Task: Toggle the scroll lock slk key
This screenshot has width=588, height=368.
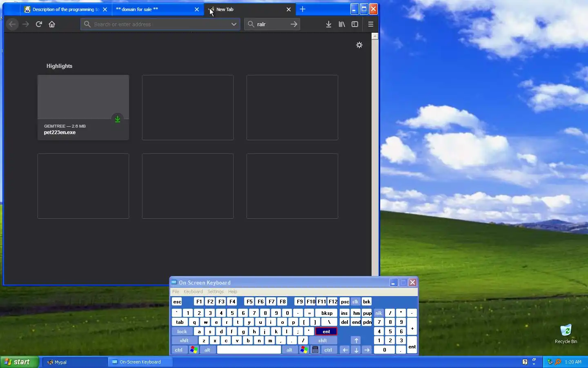Action: (355, 302)
